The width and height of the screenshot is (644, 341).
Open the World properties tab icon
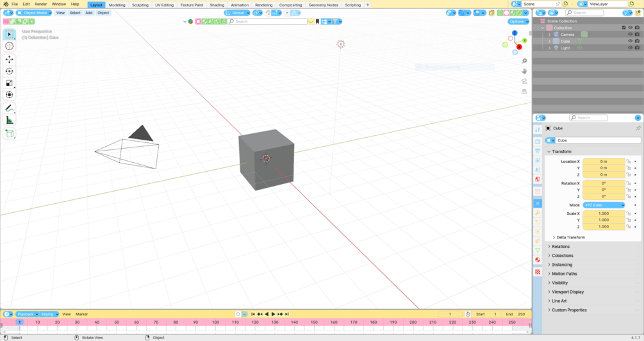[538, 179]
